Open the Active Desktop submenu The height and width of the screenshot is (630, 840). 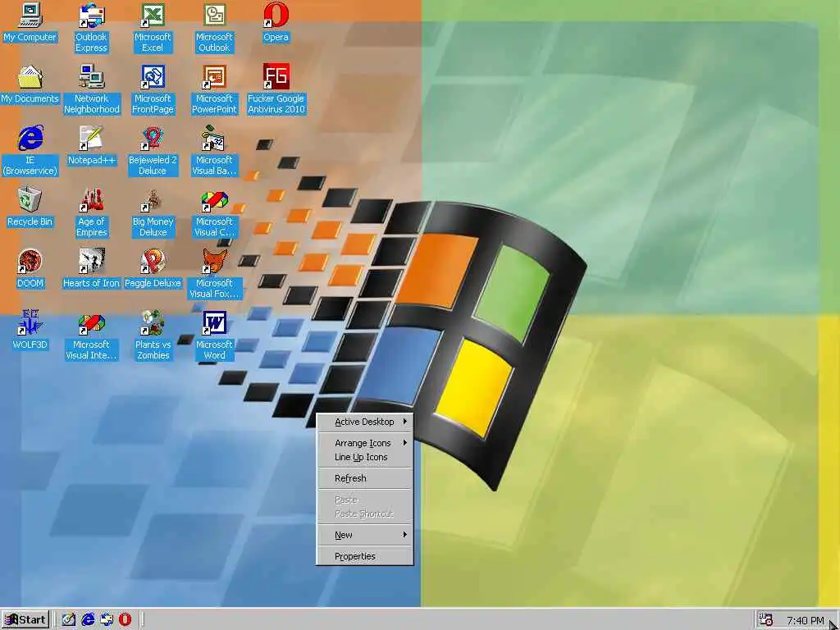click(365, 422)
